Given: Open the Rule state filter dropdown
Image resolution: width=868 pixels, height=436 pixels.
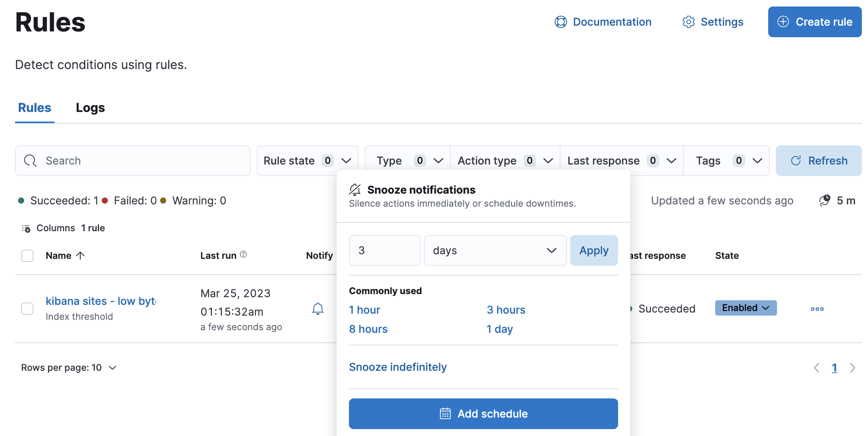Looking at the screenshot, I should (307, 161).
